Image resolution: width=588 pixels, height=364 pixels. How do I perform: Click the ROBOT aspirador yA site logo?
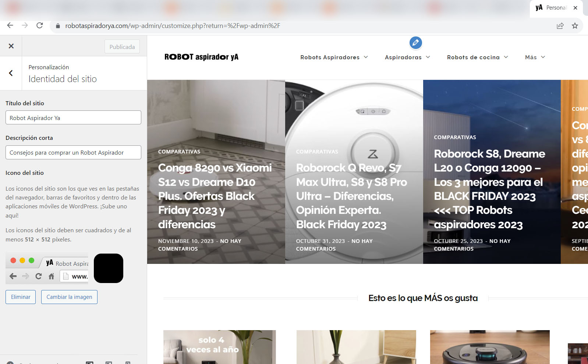pos(201,57)
